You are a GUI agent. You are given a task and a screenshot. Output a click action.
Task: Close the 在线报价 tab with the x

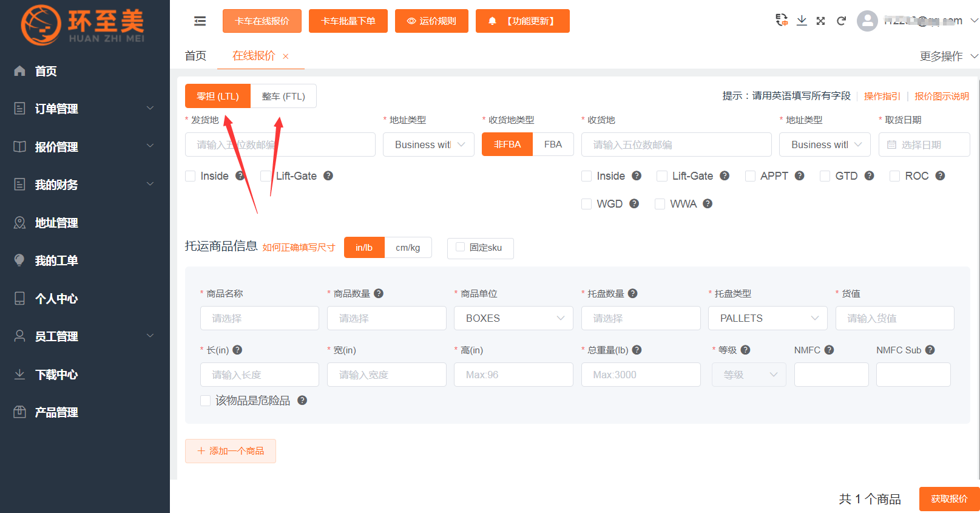point(285,56)
